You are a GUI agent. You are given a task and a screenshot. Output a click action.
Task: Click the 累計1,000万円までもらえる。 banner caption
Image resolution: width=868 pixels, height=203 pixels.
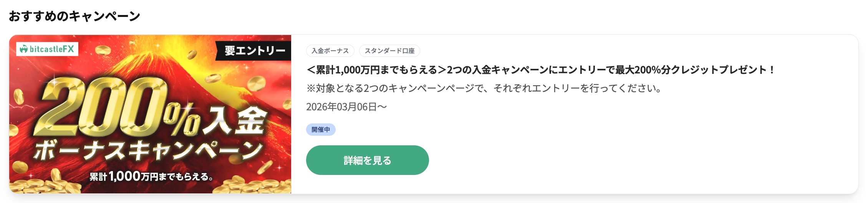pos(151,176)
